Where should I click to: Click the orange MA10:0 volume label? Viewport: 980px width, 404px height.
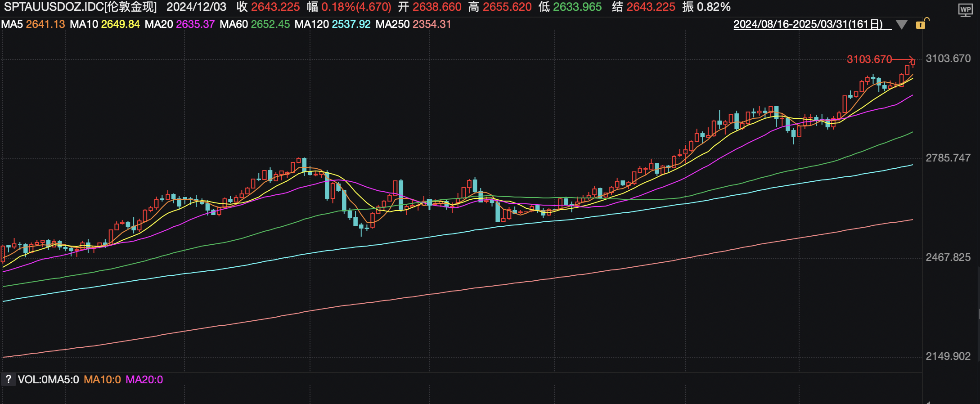[102, 380]
